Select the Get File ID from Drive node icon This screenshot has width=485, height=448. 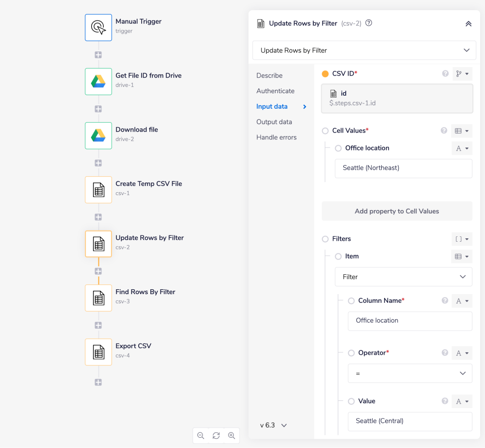click(98, 81)
